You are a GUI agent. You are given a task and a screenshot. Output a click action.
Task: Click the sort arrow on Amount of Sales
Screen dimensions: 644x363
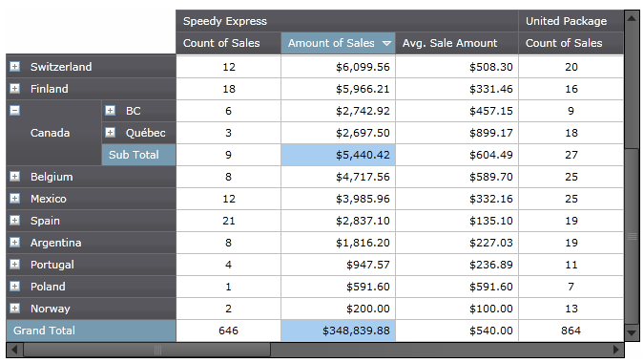[x=386, y=43]
